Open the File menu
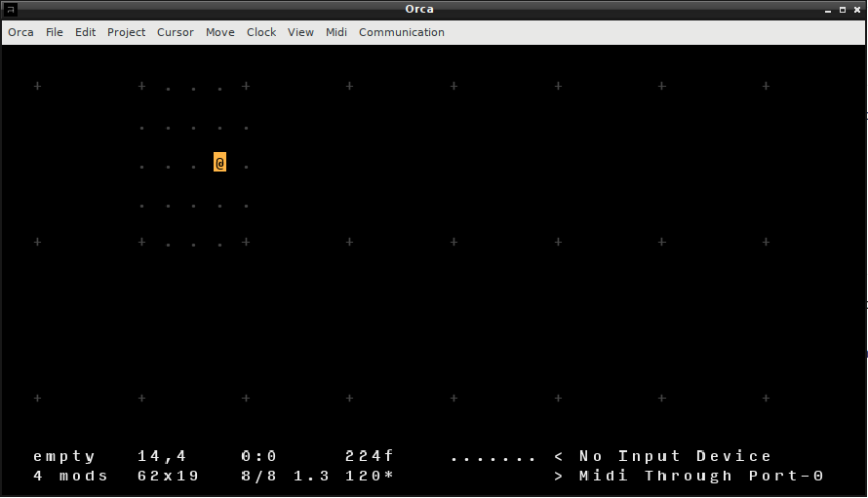The height and width of the screenshot is (498, 868). click(55, 32)
